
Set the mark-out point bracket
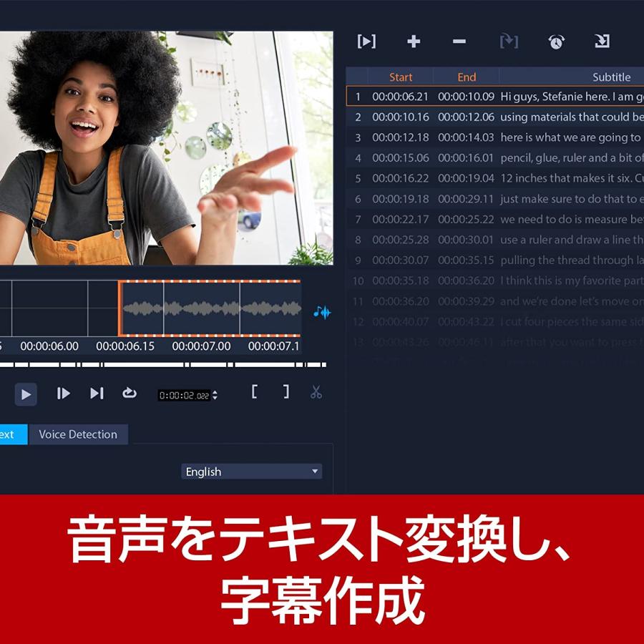(x=286, y=393)
